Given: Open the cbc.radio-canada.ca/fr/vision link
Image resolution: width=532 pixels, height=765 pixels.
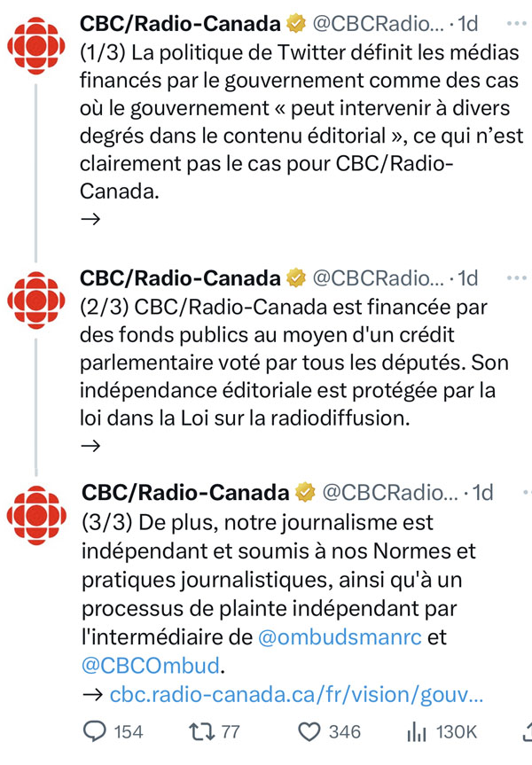Looking at the screenshot, I should coord(296,694).
